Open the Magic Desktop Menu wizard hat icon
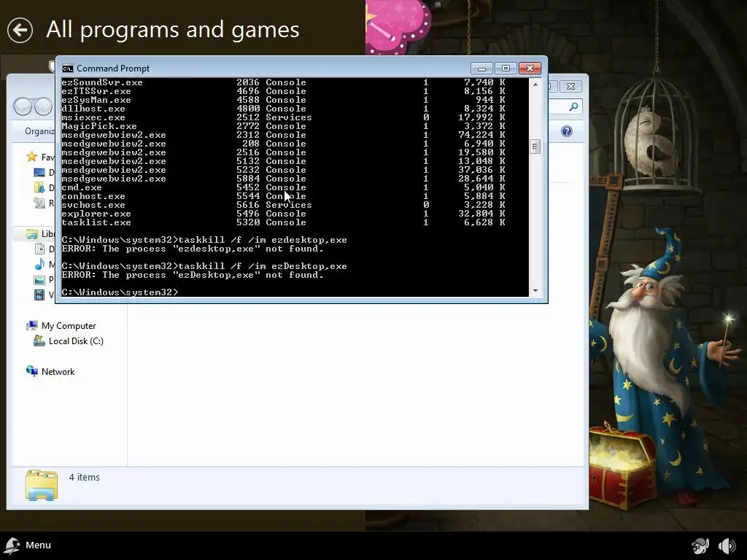Screen dimensions: 747x560 coord(12,545)
